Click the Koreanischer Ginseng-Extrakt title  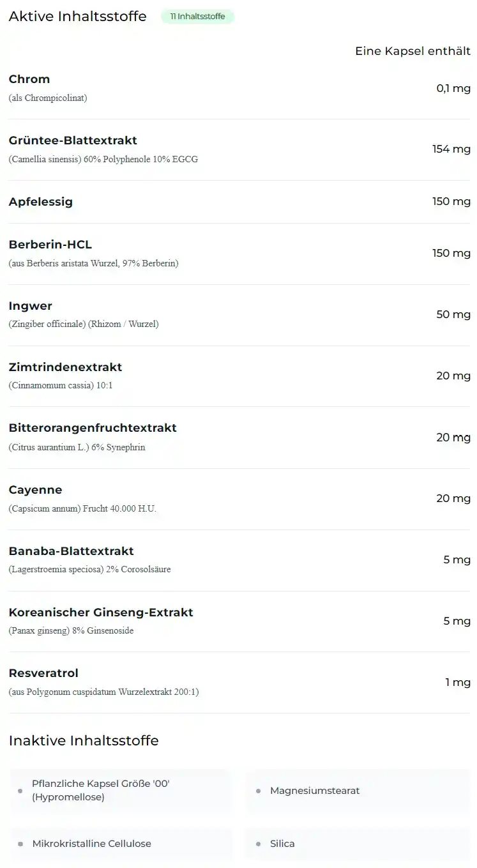tap(101, 613)
